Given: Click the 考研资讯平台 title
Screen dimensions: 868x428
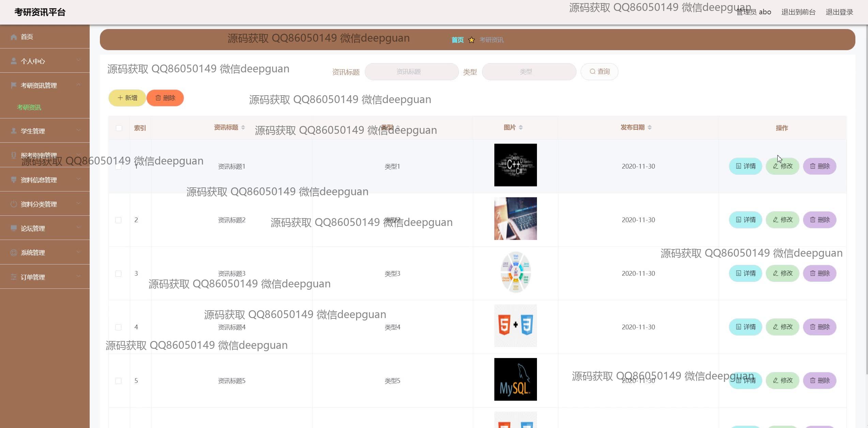Looking at the screenshot, I should (40, 12).
